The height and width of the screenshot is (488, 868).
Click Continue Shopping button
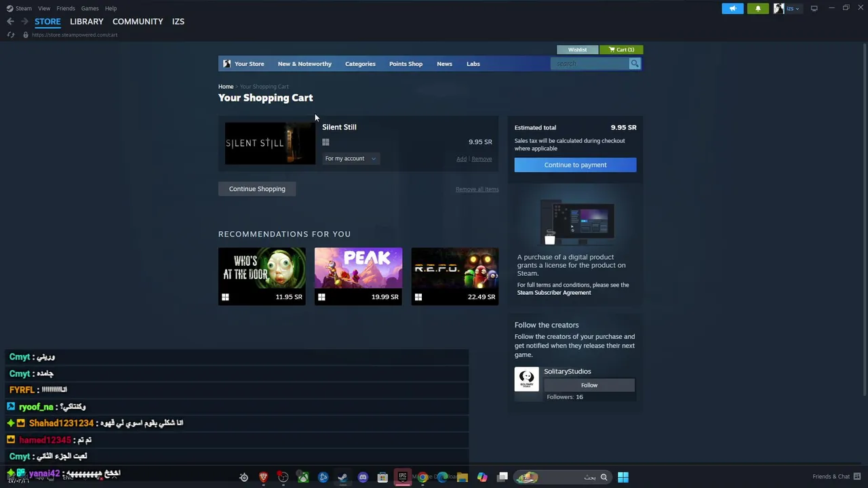tap(257, 189)
